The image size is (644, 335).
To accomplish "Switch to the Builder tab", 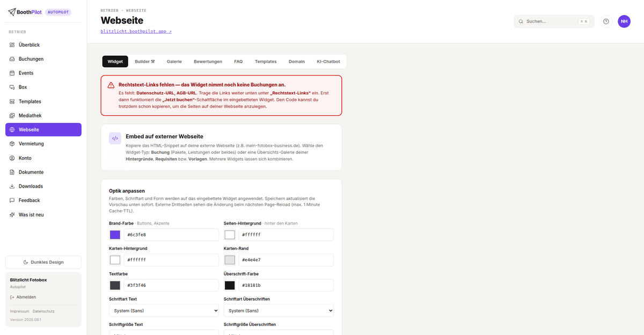I will (145, 62).
